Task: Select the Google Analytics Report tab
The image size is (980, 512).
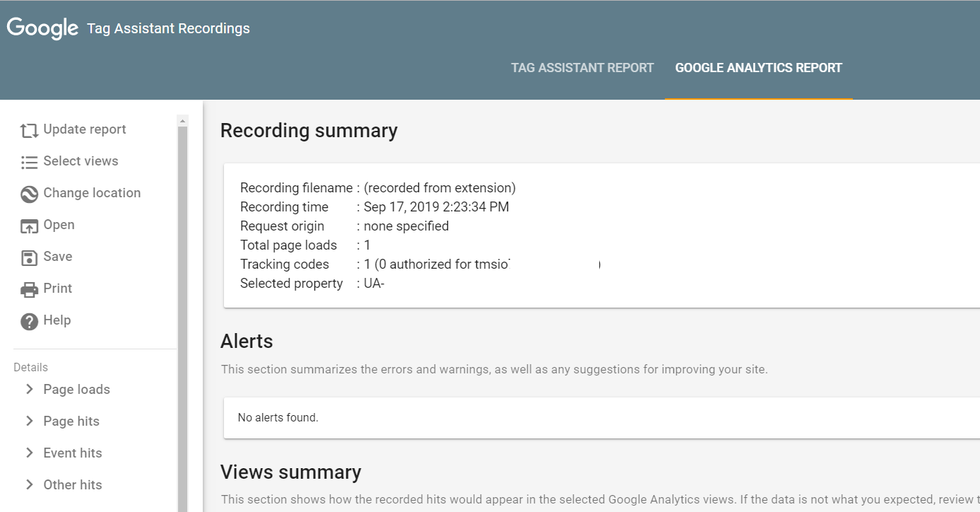Action: 758,68
